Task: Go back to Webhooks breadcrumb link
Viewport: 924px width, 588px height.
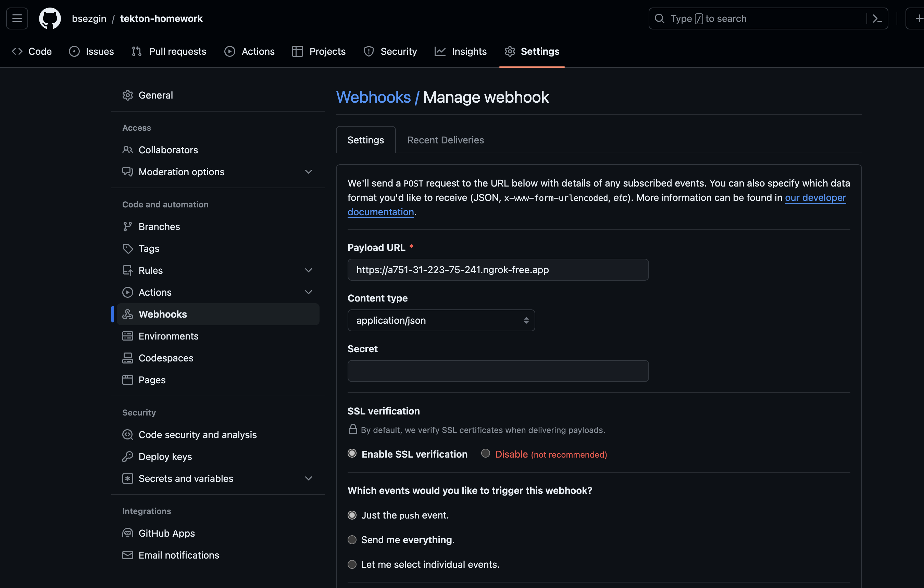Action: (373, 97)
